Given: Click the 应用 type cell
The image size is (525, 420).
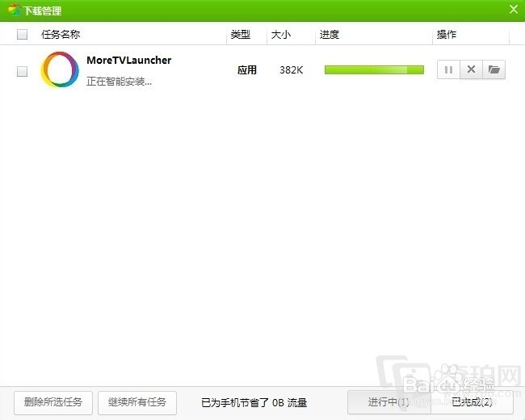Looking at the screenshot, I should point(247,70).
